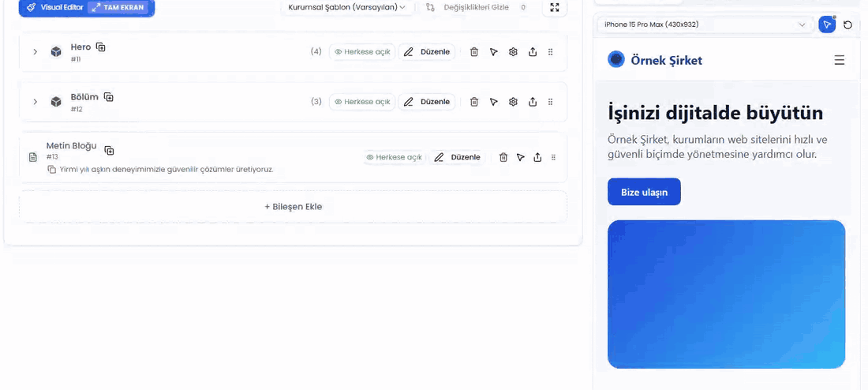Toggle Değişiklikleri Gizle changes option
The width and height of the screenshot is (868, 390).
(475, 7)
